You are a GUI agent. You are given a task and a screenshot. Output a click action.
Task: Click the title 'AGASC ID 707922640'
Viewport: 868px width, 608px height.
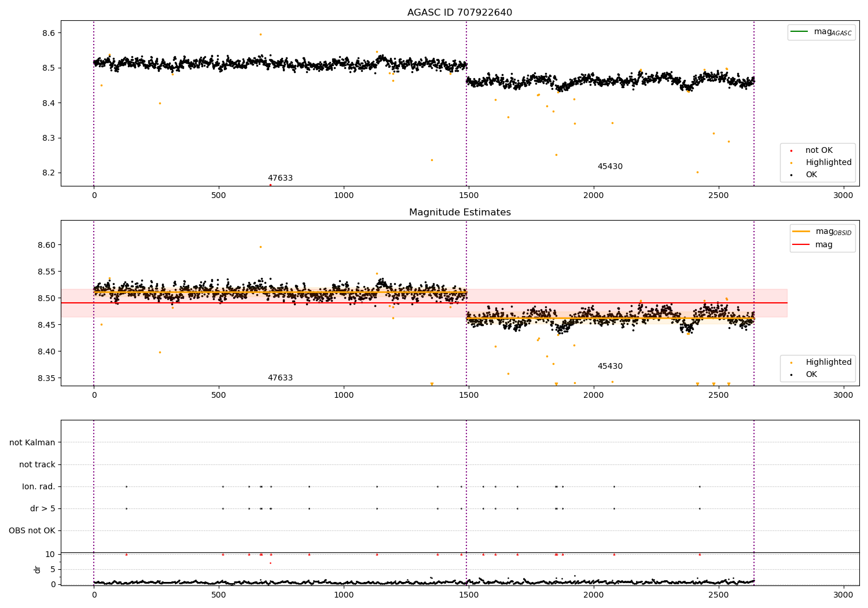pyautogui.click(x=459, y=13)
